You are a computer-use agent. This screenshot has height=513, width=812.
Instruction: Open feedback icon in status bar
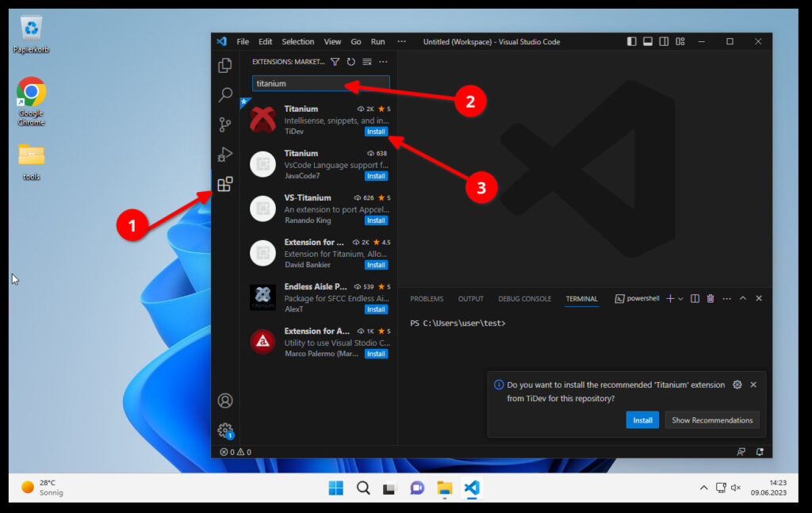[x=741, y=452]
